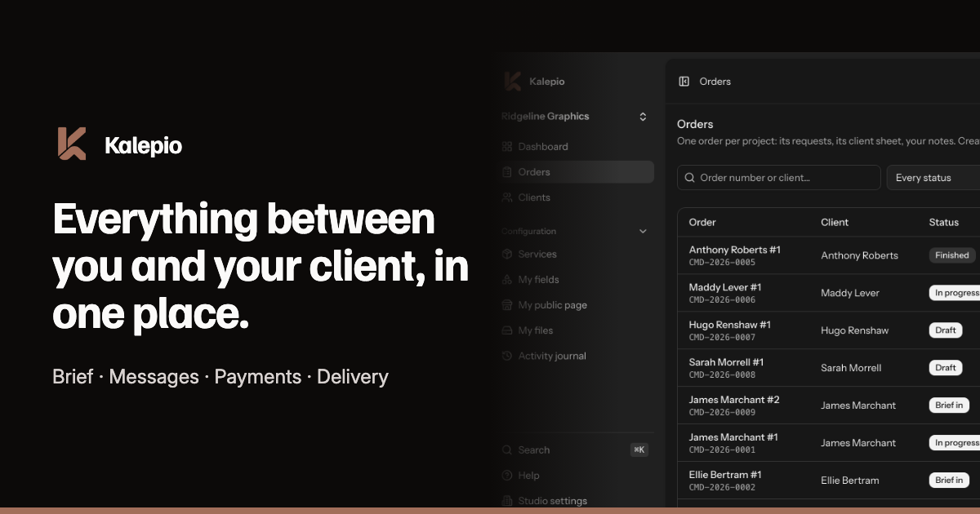Screen dimensions: 980x514
Task: Click the Client column header
Action: point(835,222)
